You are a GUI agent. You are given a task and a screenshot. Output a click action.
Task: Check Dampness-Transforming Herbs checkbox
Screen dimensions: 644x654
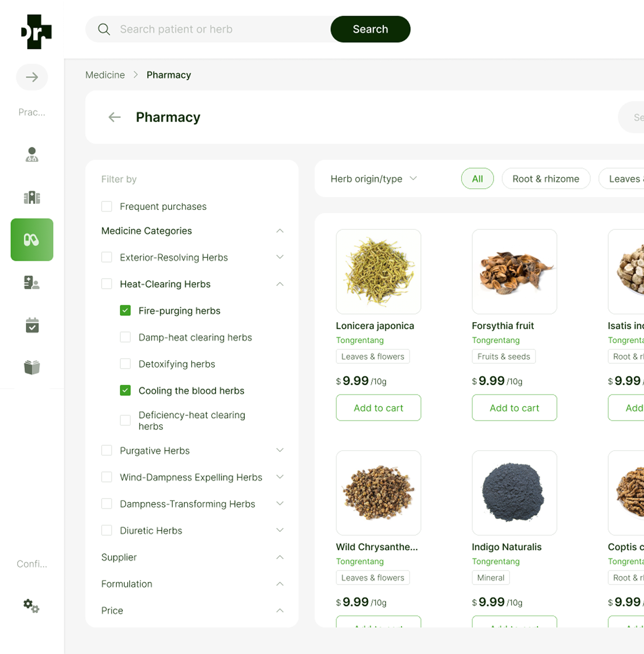coord(107,503)
